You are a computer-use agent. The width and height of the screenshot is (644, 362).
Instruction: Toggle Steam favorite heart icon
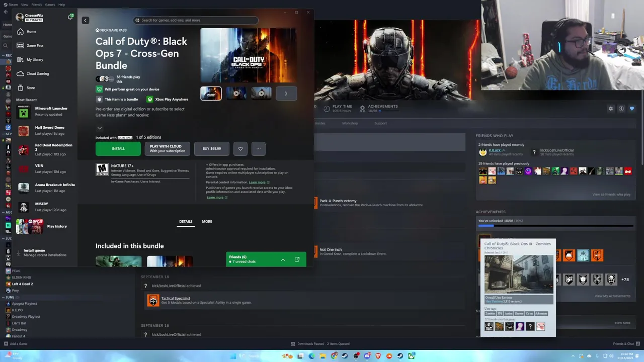click(632, 109)
